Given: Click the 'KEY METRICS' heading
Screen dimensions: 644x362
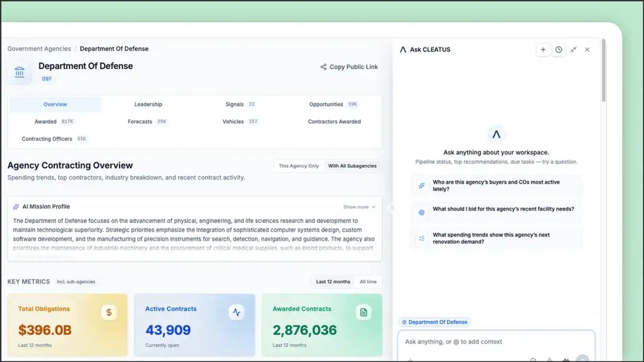Looking at the screenshot, I should [x=28, y=282].
